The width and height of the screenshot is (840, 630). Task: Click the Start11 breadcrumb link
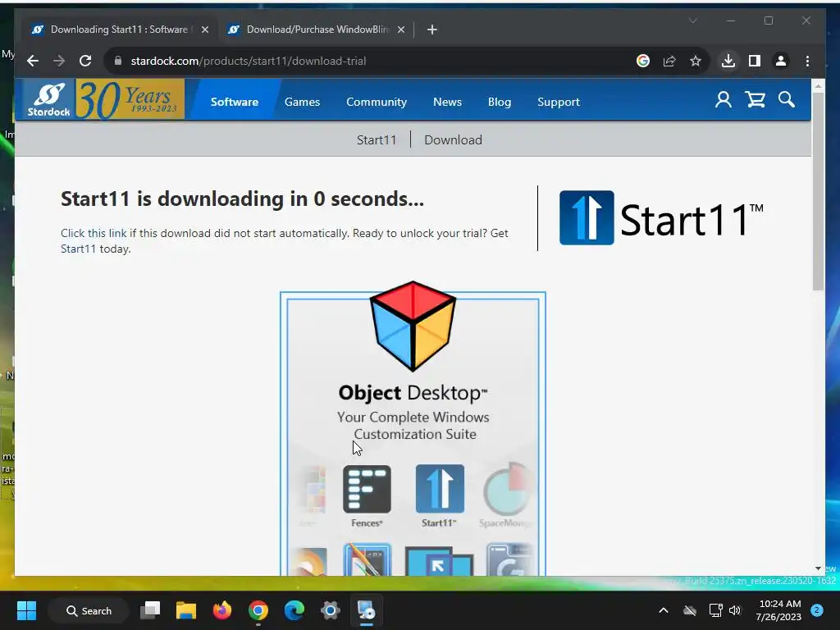coord(377,139)
